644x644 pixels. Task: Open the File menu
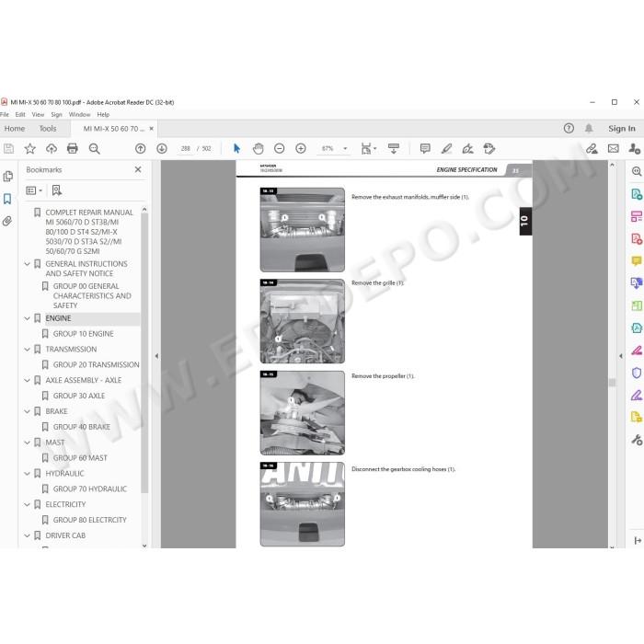point(5,115)
